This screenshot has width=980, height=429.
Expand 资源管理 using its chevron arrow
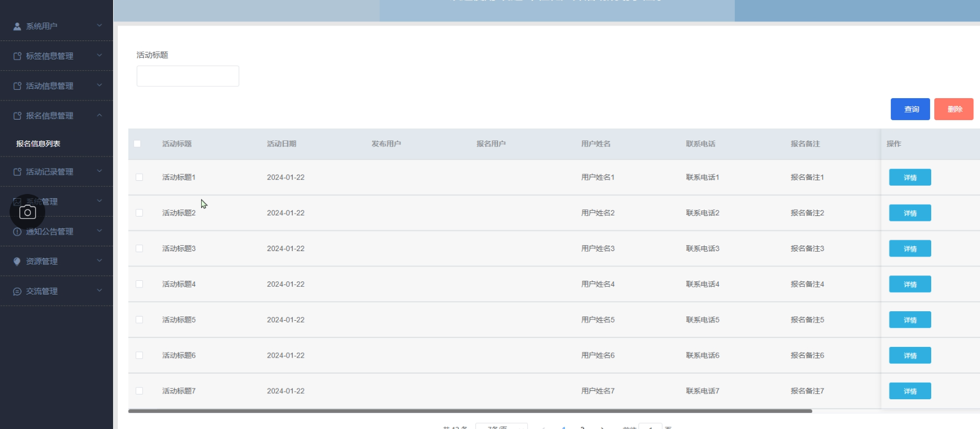coord(99,261)
